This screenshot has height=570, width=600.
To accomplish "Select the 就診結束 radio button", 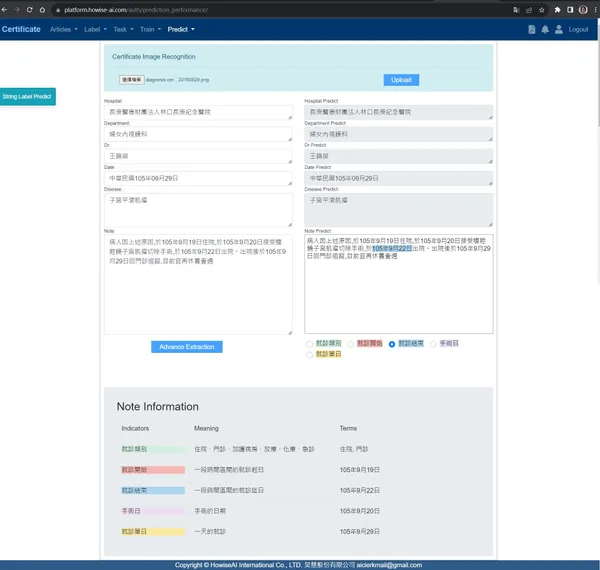I will pos(392,344).
